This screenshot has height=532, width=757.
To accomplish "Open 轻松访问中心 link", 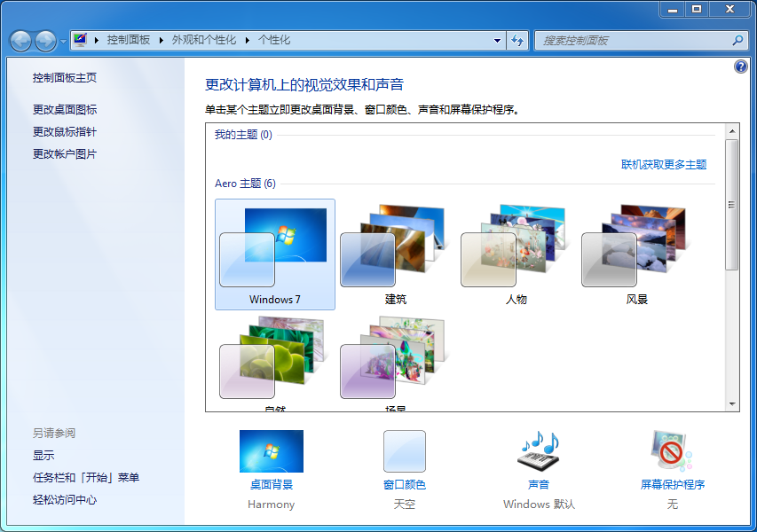I will click(x=65, y=500).
